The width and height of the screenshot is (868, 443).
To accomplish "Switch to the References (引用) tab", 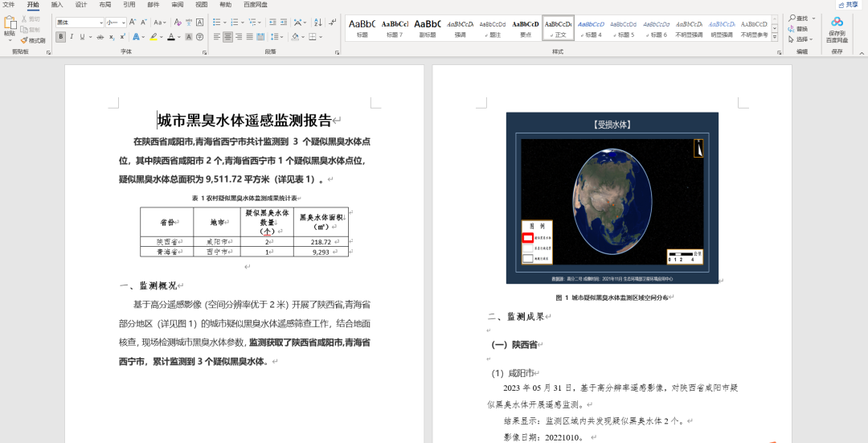I will (x=129, y=5).
